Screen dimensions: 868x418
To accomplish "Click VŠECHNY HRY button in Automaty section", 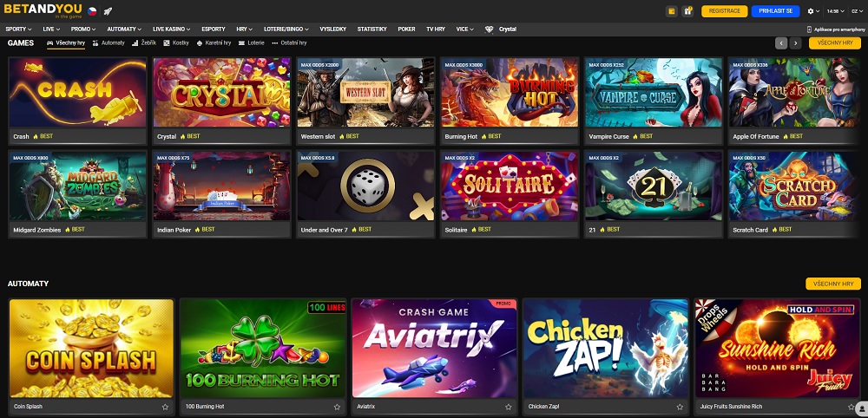I will tap(833, 284).
